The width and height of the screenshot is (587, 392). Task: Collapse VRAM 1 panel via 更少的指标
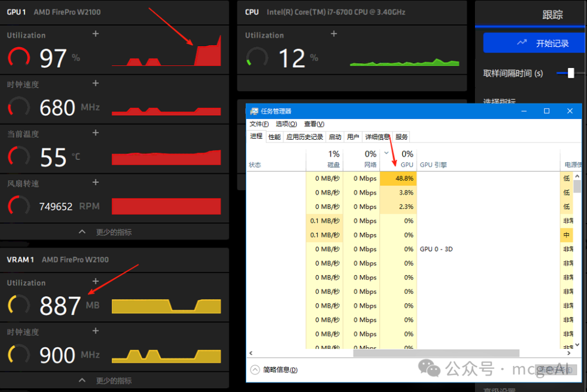(x=106, y=381)
